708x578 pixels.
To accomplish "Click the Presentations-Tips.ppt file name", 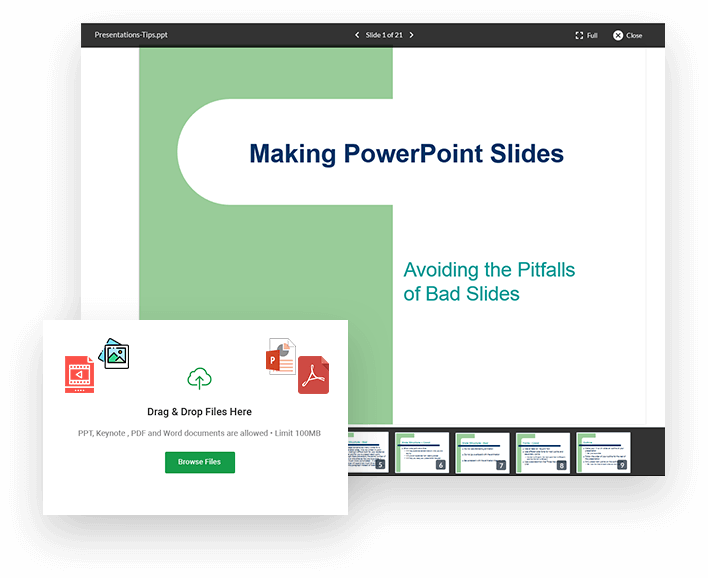I will coord(131,35).
